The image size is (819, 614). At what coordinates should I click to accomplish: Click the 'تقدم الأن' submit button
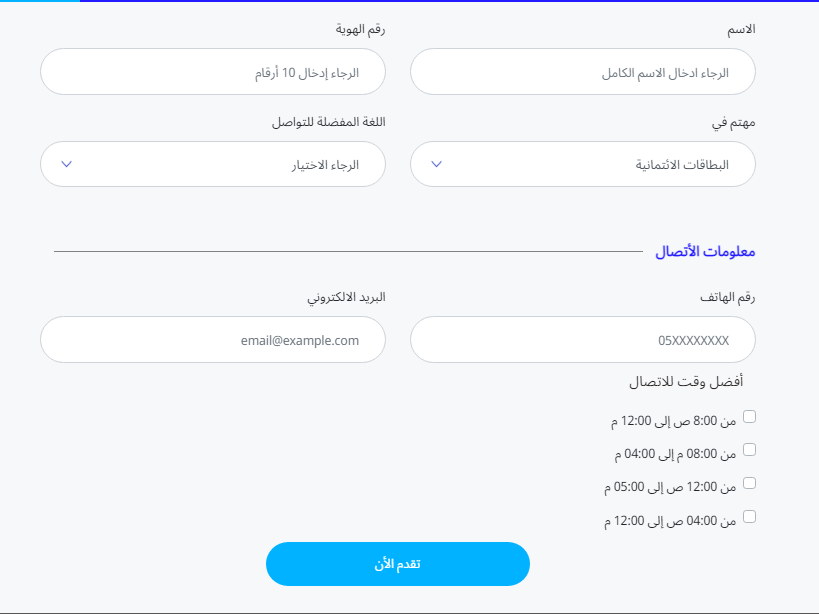pos(398,564)
